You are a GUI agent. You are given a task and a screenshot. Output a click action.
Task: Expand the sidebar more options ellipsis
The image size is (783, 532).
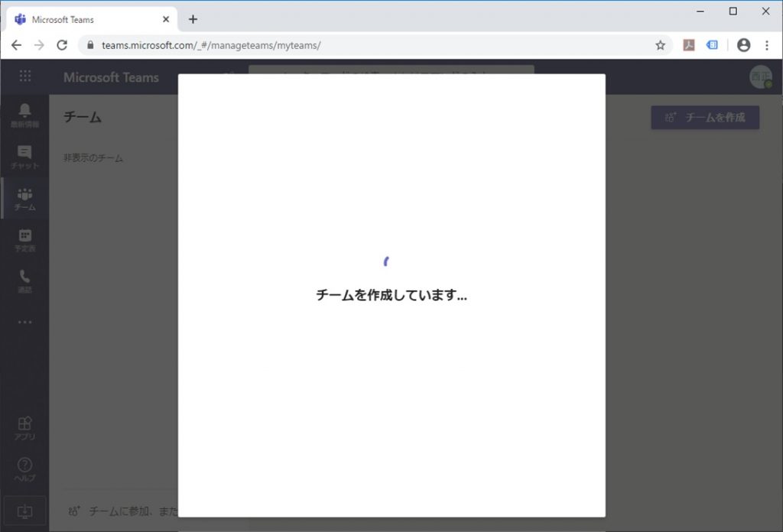pyautogui.click(x=24, y=322)
